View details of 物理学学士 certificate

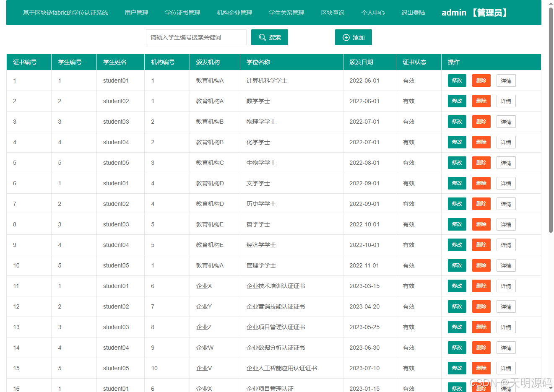pyautogui.click(x=506, y=122)
